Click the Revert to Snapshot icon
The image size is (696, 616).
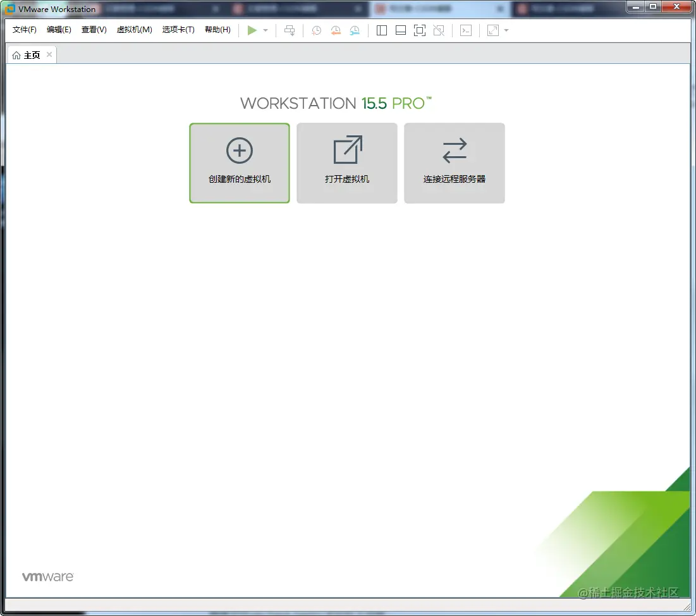pos(336,30)
